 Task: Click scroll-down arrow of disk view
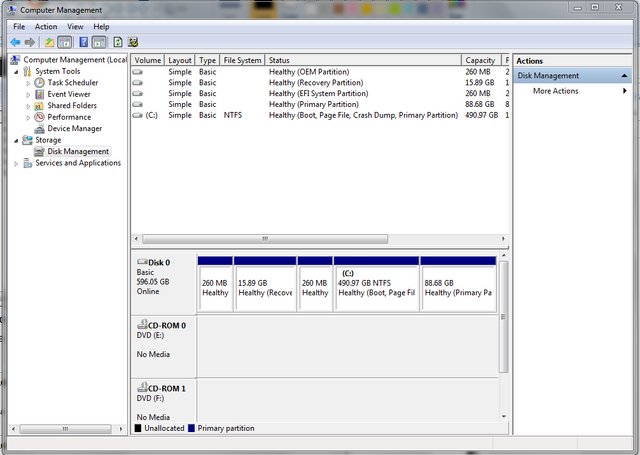tap(503, 416)
